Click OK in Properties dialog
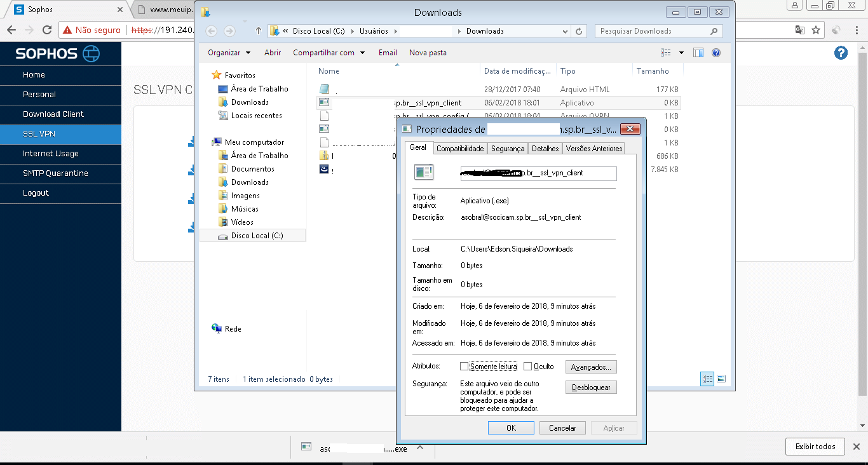This screenshot has width=868, height=465. (511, 428)
